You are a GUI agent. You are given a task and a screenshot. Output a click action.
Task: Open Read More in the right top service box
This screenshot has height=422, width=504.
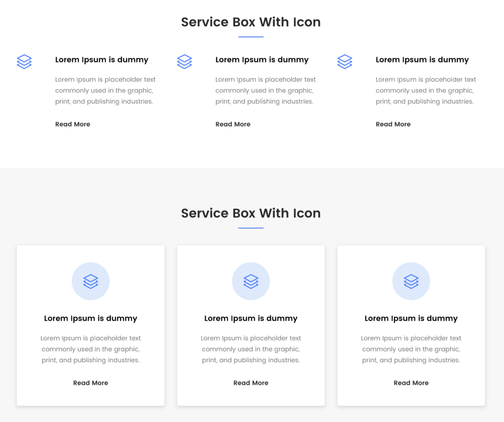click(x=393, y=124)
